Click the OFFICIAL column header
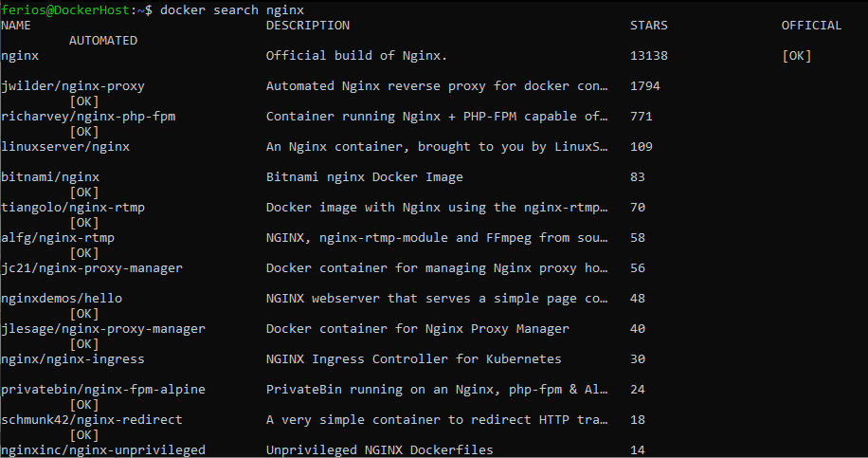 click(x=811, y=26)
